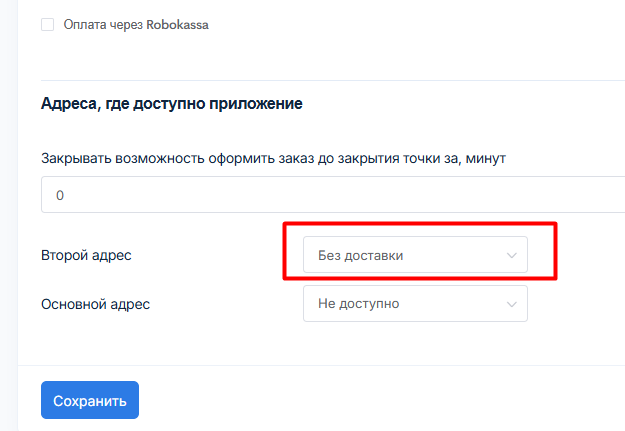
Task: Click empty area right of Сохранить button
Action: click(359, 400)
